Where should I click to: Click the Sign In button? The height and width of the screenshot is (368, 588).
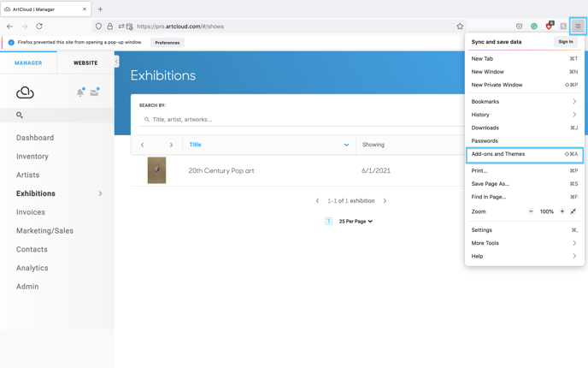[x=566, y=42]
